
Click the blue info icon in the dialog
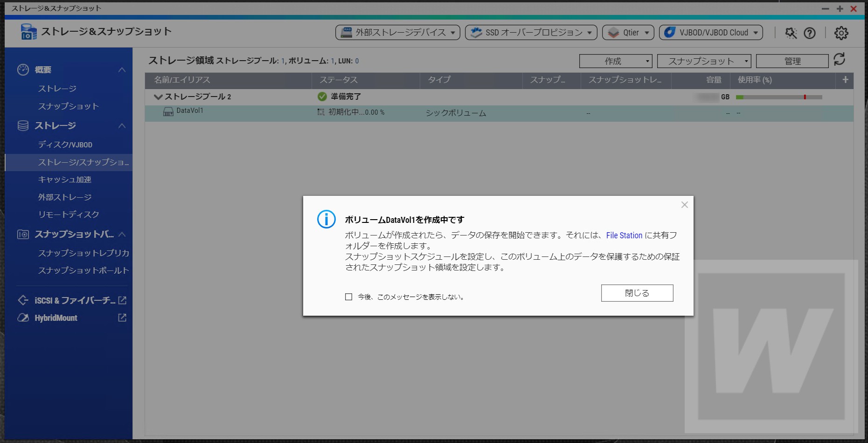click(326, 219)
